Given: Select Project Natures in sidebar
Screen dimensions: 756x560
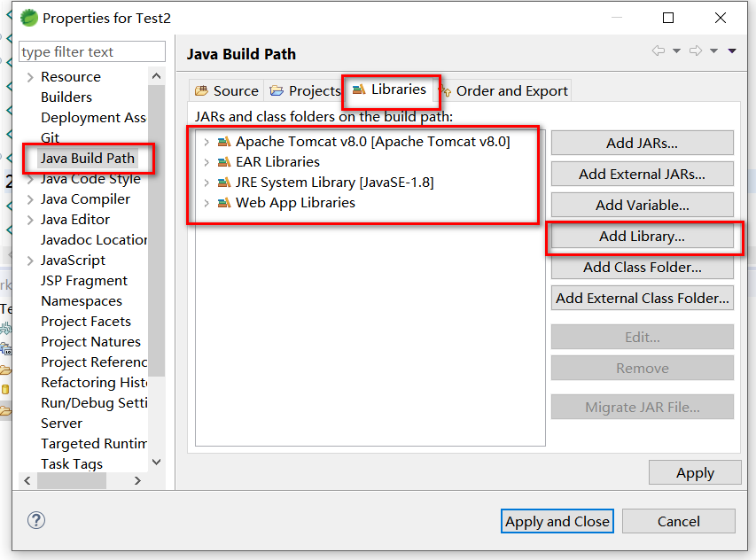Looking at the screenshot, I should coord(90,342).
